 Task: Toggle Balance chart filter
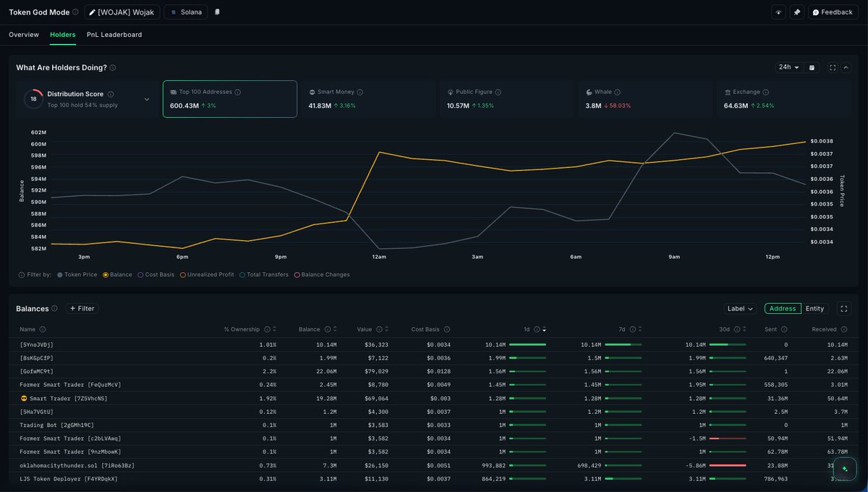point(118,275)
